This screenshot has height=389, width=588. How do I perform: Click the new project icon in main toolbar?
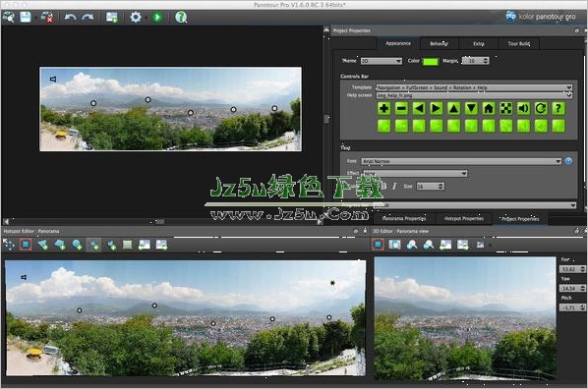[8, 18]
